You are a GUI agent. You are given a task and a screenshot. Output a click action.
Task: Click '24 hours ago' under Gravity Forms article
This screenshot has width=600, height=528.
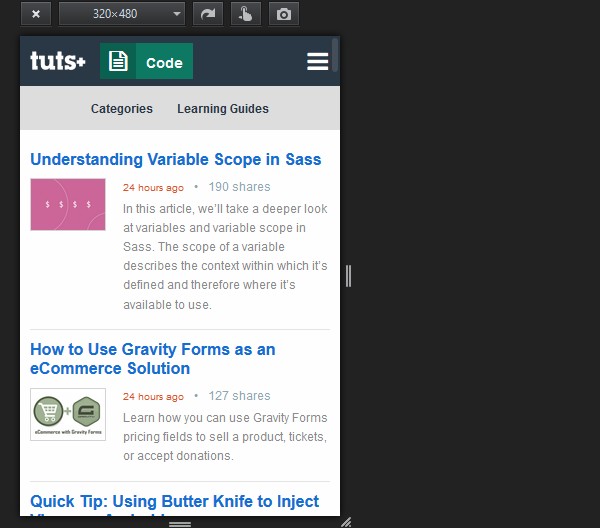(153, 396)
